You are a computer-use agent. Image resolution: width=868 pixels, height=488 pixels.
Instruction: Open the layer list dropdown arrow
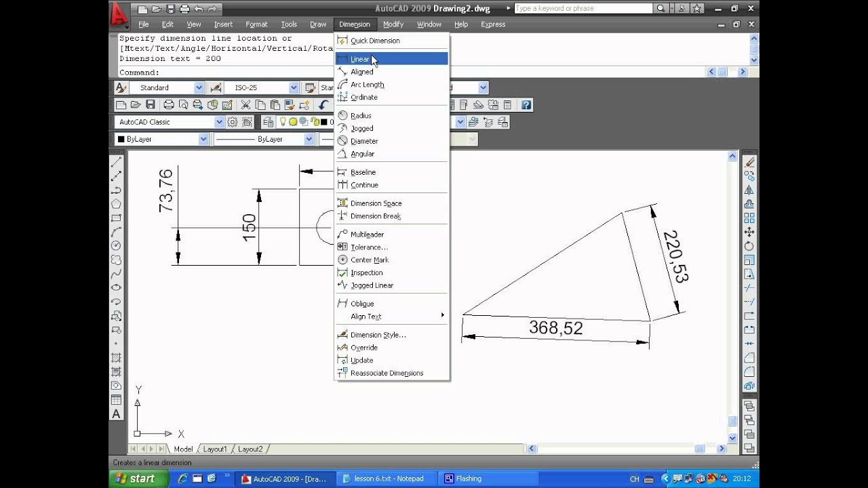click(x=460, y=122)
